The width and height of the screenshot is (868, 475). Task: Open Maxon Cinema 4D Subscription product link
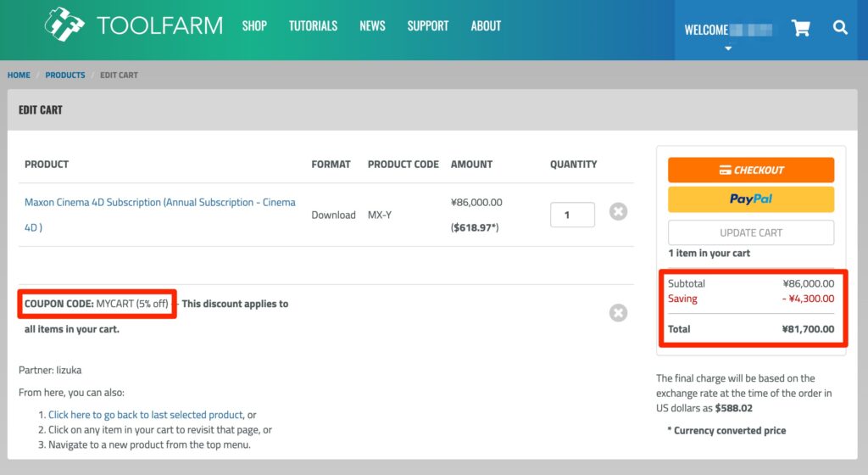coord(160,215)
